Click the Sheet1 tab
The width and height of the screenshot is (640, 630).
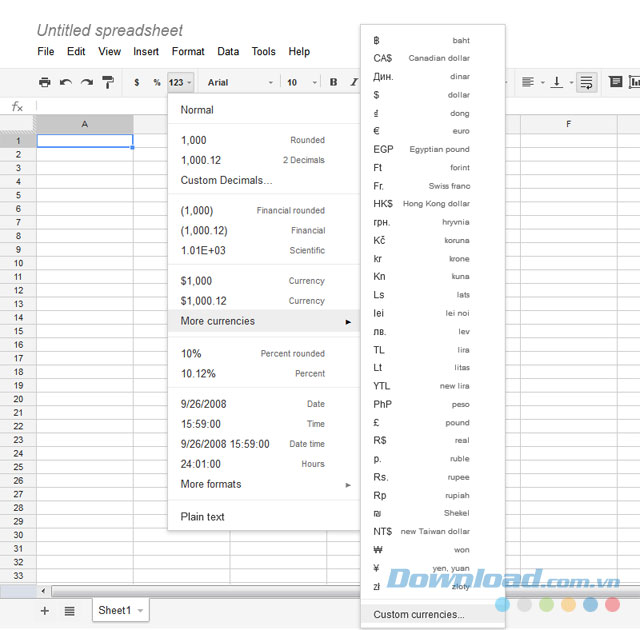[x=114, y=610]
